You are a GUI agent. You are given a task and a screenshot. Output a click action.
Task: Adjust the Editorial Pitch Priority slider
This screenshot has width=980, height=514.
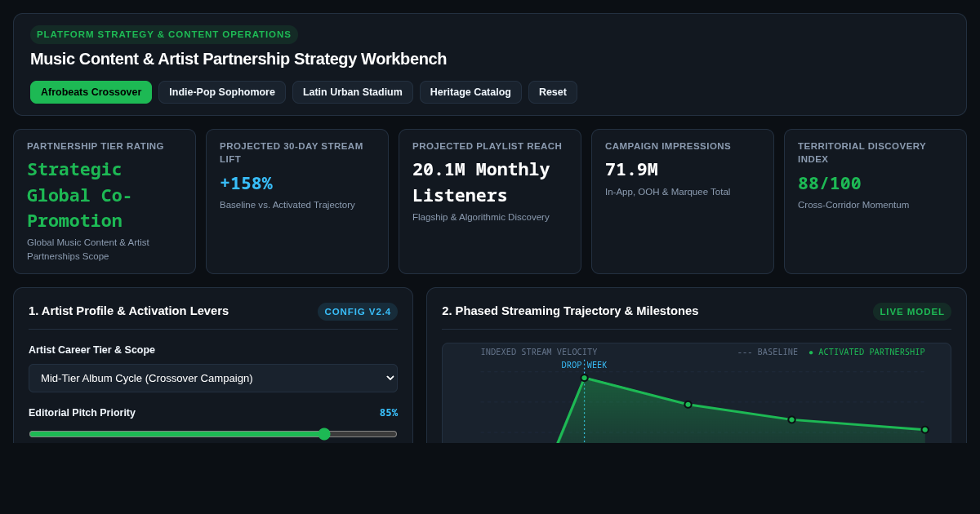213,434
